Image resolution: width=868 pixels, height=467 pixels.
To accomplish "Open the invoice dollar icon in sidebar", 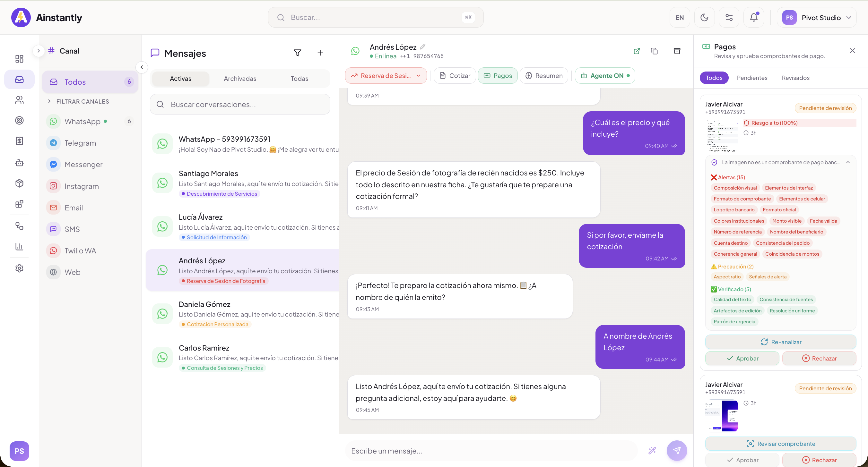I will (19, 141).
